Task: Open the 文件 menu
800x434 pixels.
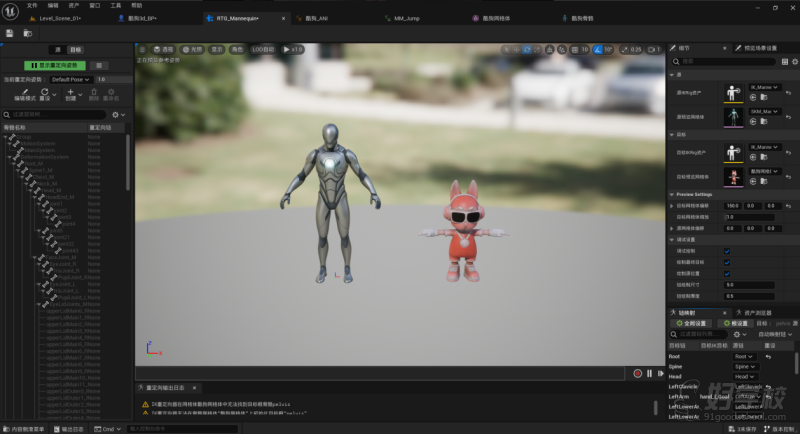Action: click(32, 5)
